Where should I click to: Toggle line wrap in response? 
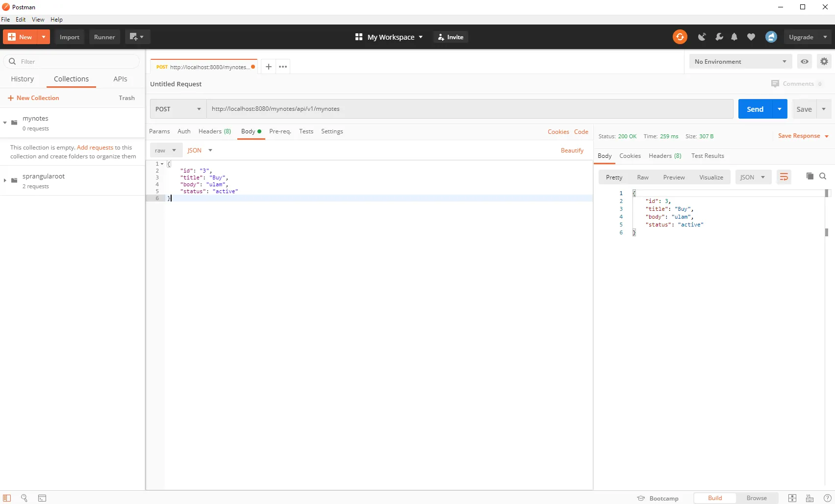[x=784, y=177]
